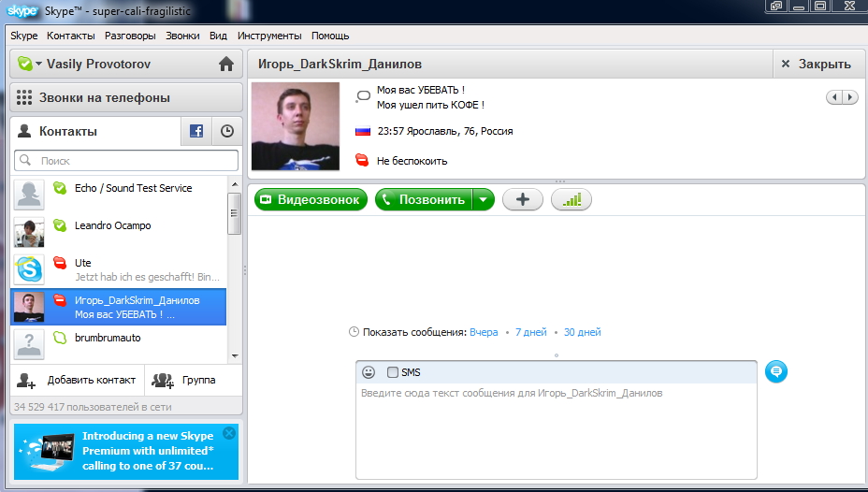868x492 pixels.
Task: Click Звонки на телефоны button
Action: click(126, 97)
